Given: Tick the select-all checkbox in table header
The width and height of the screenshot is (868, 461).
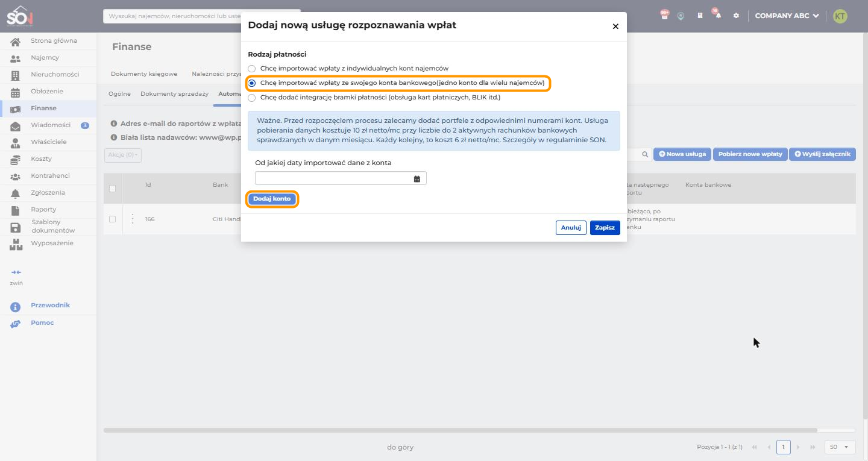Looking at the screenshot, I should tap(112, 189).
